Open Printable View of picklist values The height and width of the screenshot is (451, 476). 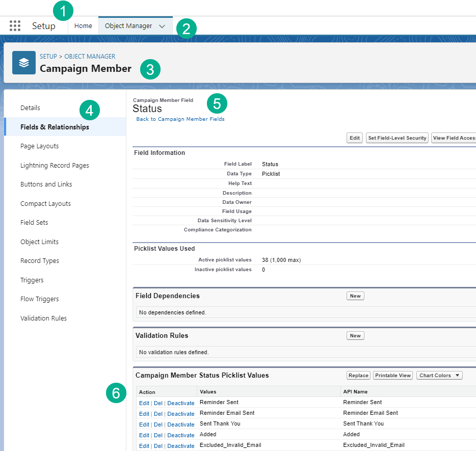tap(392, 375)
